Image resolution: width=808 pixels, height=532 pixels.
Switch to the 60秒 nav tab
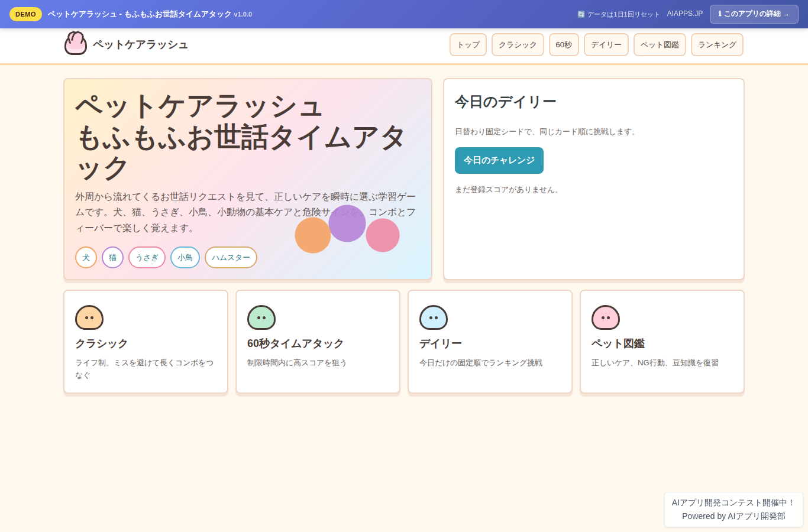coord(564,45)
